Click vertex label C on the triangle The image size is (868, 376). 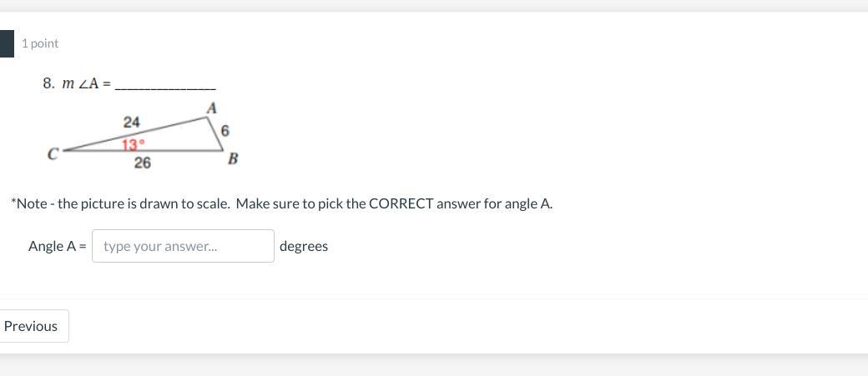pyautogui.click(x=53, y=153)
